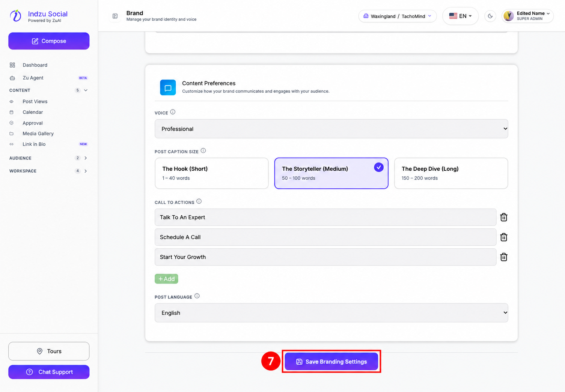The image size is (565, 392).
Task: Delete the Talk To An Expert action
Action: [504, 217]
